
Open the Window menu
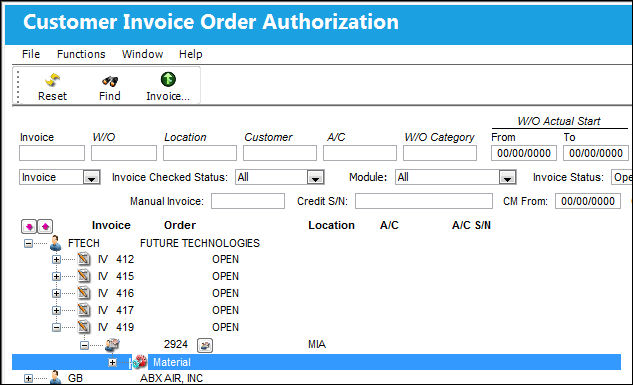point(143,54)
